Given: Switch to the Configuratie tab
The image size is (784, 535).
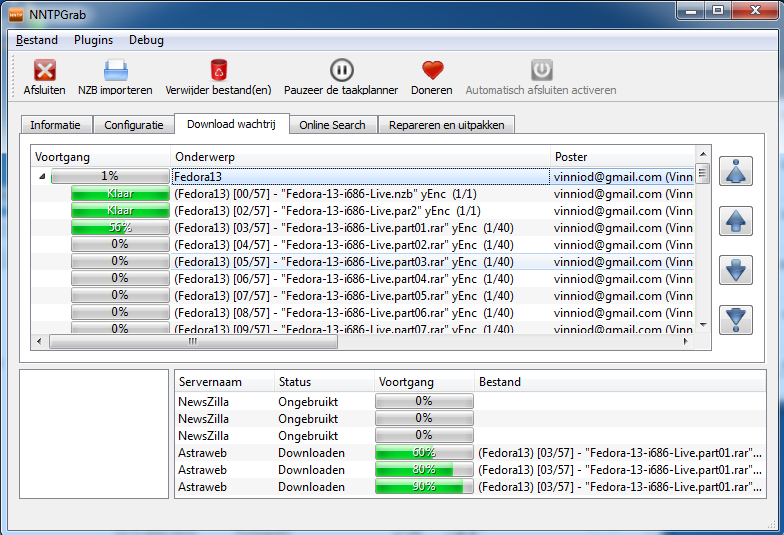Looking at the screenshot, I should tap(133, 125).
